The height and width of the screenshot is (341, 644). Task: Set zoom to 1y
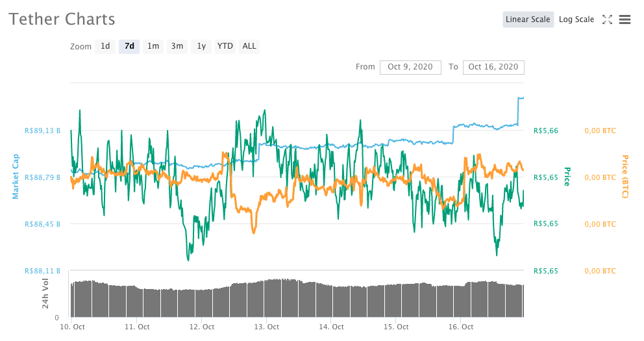click(201, 46)
